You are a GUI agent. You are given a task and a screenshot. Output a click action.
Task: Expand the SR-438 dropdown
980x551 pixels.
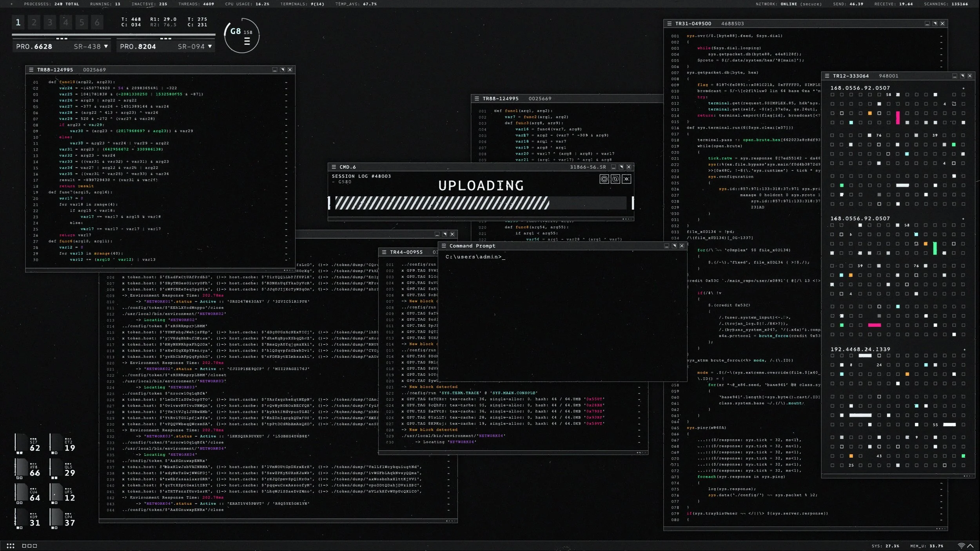point(106,46)
